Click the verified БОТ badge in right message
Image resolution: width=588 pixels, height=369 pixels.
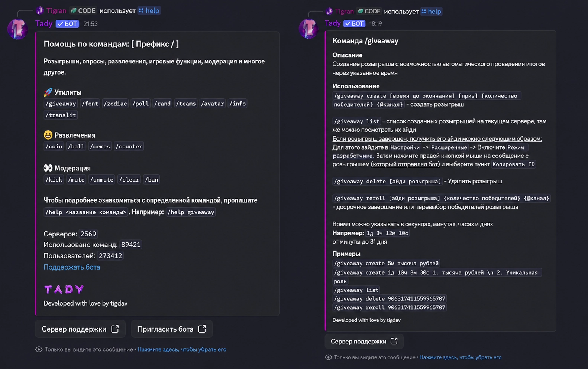click(354, 23)
